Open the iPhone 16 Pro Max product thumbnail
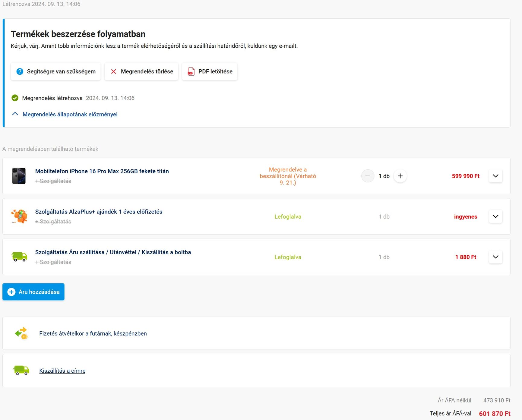522x420 pixels. pos(19,176)
